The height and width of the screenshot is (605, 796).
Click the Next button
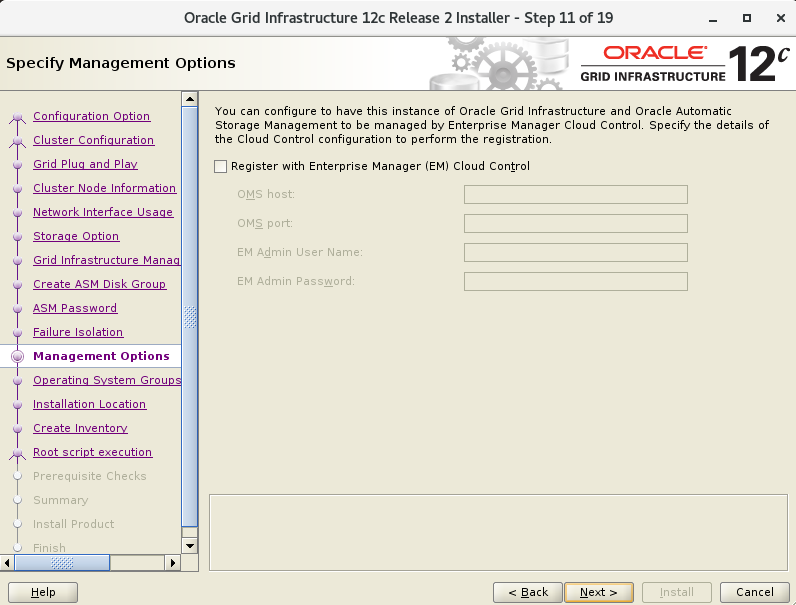pos(598,592)
